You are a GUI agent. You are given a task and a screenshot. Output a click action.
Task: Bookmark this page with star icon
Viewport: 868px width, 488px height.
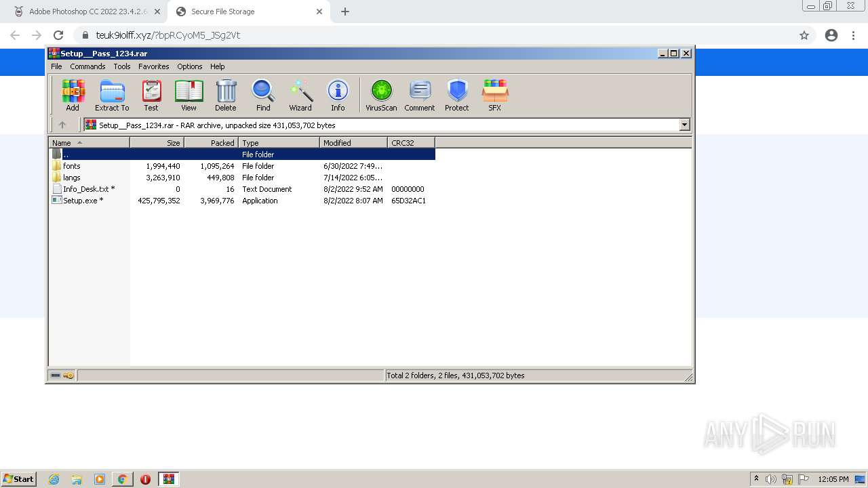pyautogui.click(x=804, y=35)
